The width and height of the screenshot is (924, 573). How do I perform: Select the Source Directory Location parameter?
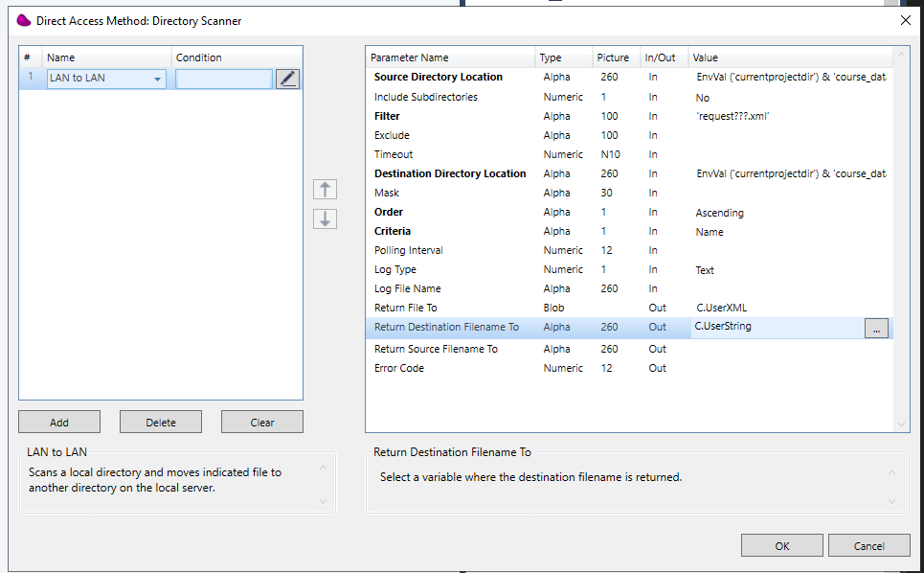click(x=629, y=77)
